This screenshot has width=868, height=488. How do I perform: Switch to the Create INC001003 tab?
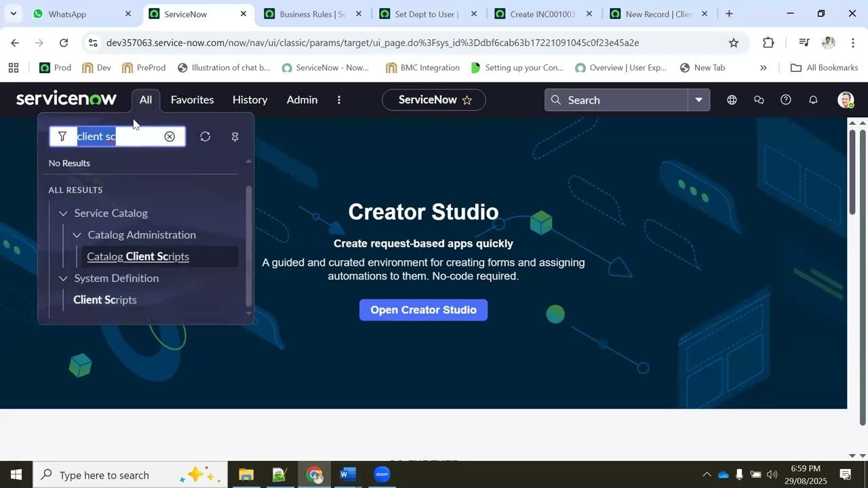(542, 14)
